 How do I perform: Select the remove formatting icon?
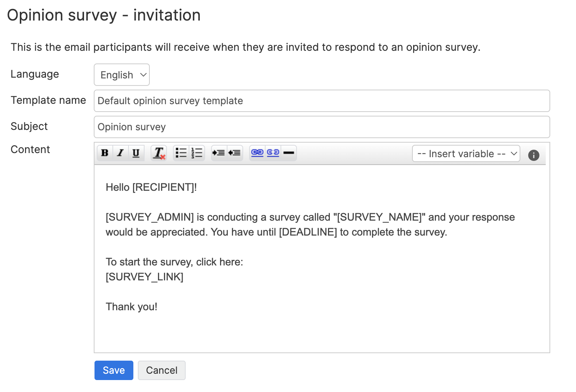click(158, 153)
